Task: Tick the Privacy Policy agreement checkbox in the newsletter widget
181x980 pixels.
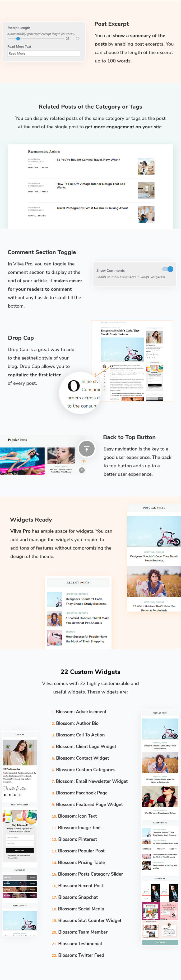Action: 7,856
